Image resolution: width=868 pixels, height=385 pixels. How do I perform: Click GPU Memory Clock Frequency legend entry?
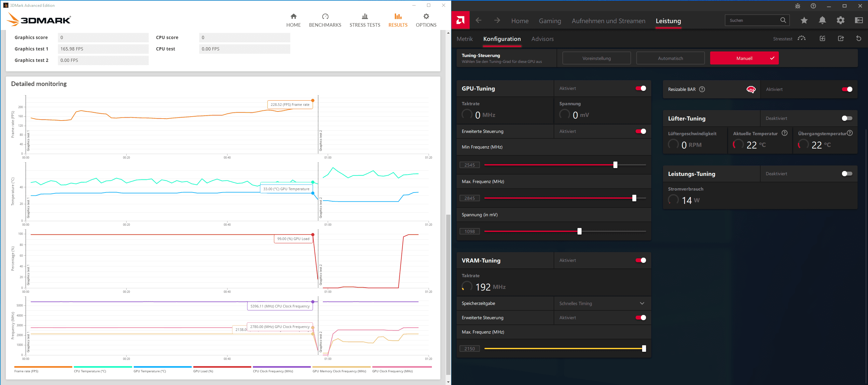(341, 369)
